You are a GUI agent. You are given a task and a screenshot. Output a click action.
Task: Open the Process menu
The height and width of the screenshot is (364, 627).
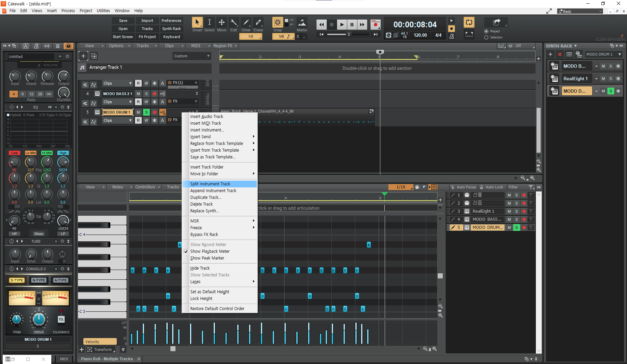click(68, 11)
